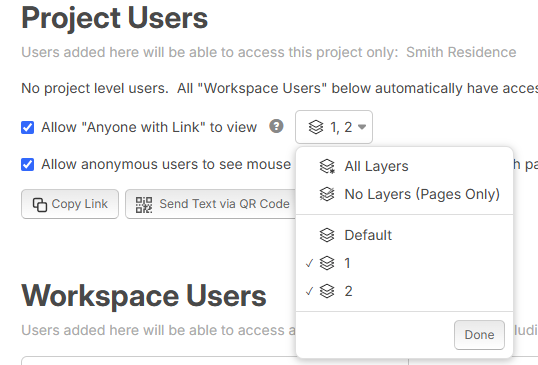Uncheck Allow "Anyone with Link" to view checkbox
Screen dimensions: 538x365
point(27,128)
